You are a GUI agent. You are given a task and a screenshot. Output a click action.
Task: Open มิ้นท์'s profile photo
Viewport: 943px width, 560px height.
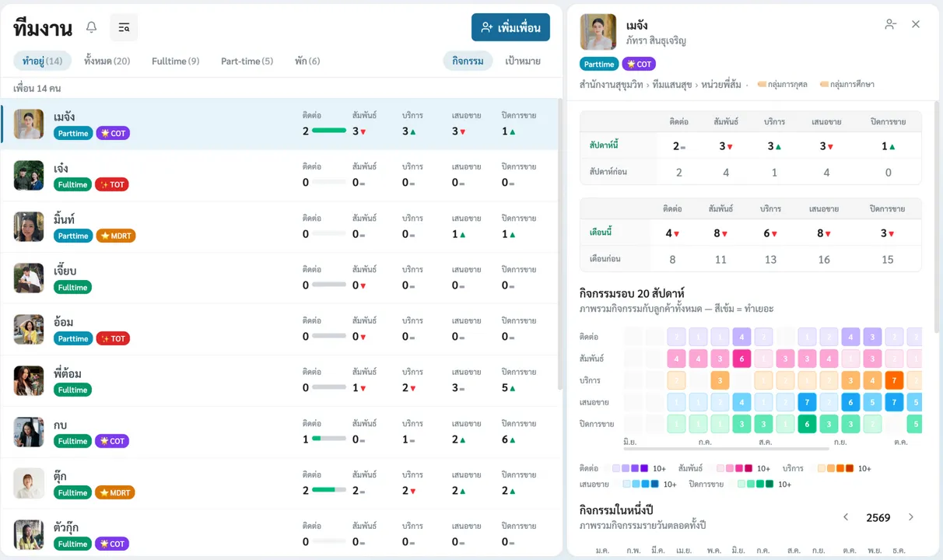29,227
